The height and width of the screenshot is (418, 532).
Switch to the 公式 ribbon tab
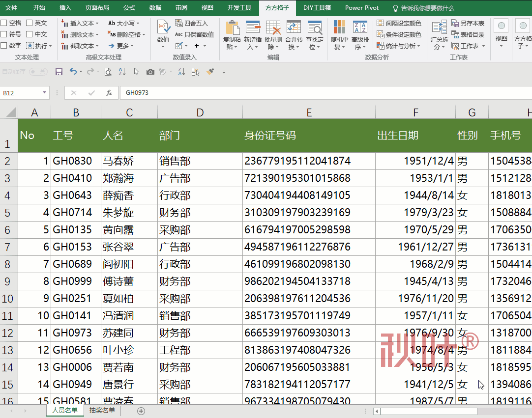click(129, 7)
